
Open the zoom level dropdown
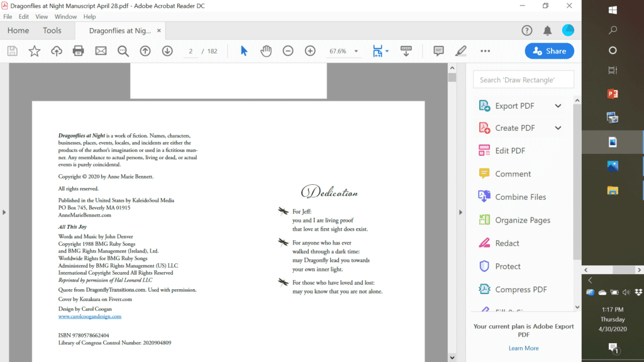click(x=356, y=52)
